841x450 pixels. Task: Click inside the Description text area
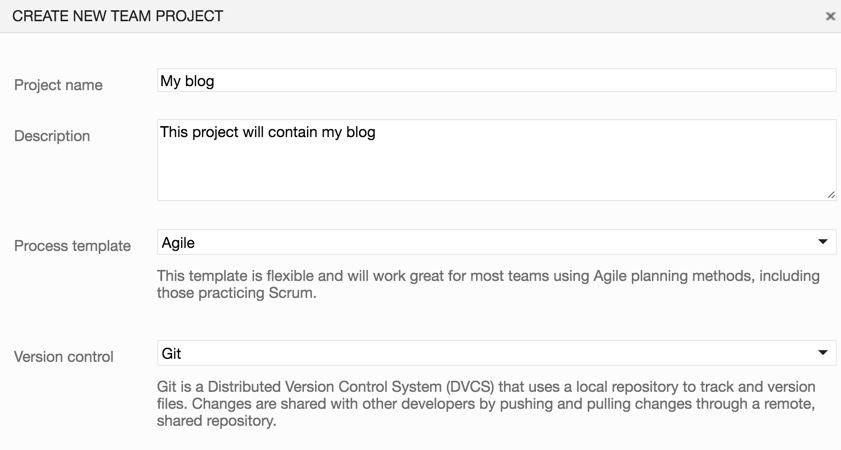(496, 165)
